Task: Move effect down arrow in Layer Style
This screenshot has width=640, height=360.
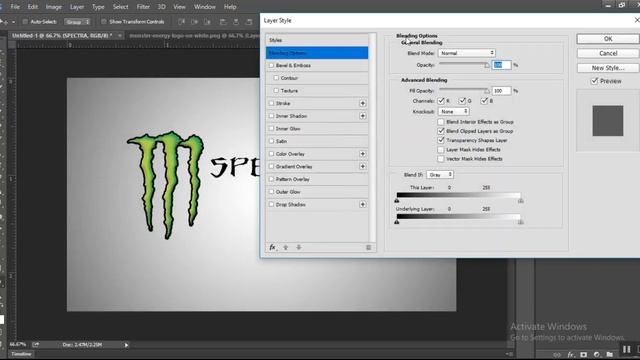Action: click(x=299, y=247)
